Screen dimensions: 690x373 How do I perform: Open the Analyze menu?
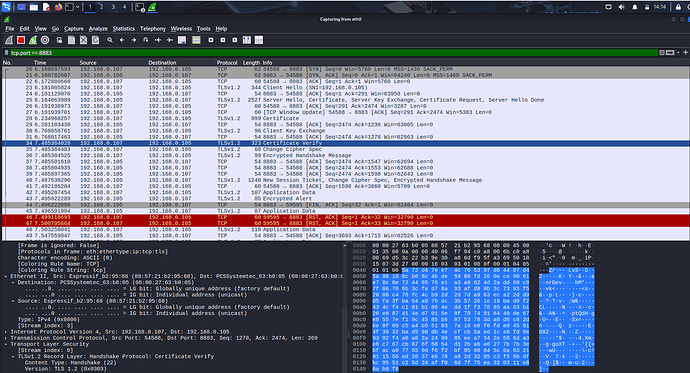click(x=98, y=29)
